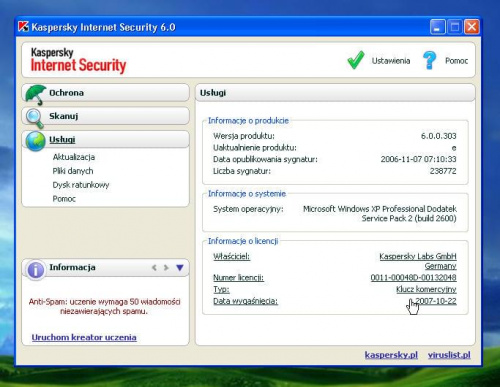Open the Ochrona section
The height and width of the screenshot is (387, 500).
[106, 93]
